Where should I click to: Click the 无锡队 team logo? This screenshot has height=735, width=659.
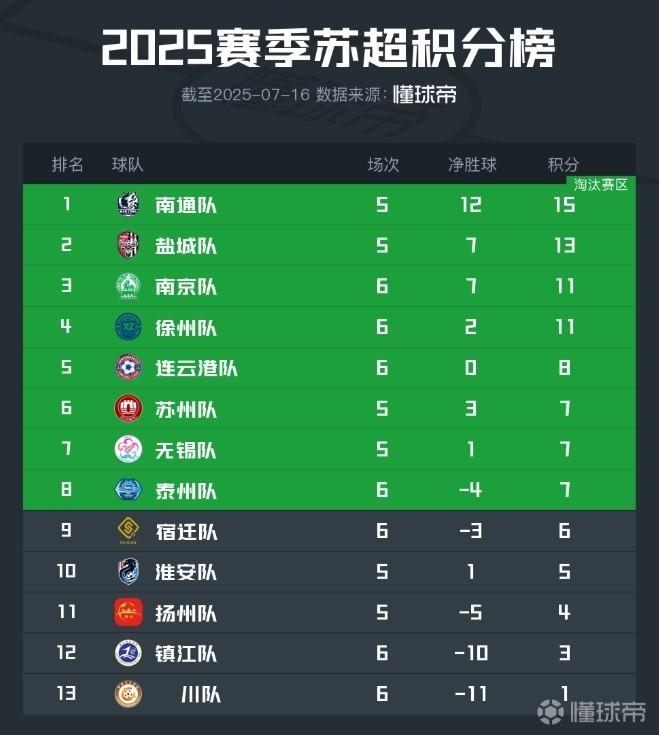click(x=129, y=450)
